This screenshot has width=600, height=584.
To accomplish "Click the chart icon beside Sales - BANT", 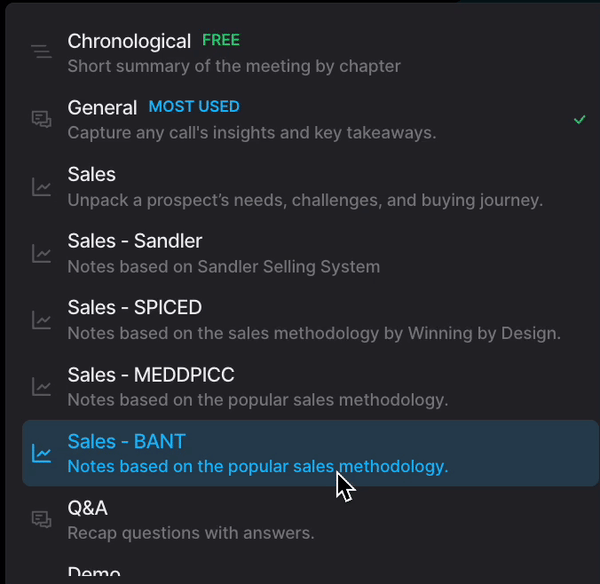I will pyautogui.click(x=41, y=453).
